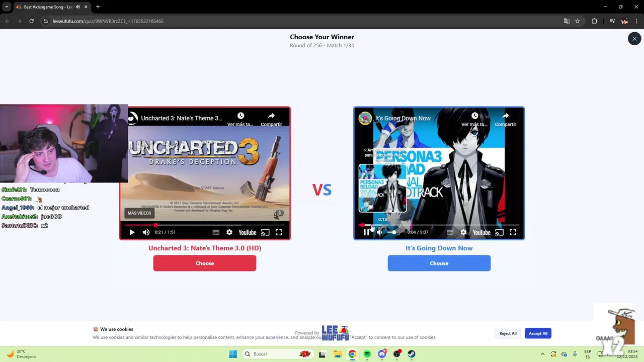Choose It's Going Down Now
Image resolution: width=644 pixels, height=362 pixels.
pos(439,263)
